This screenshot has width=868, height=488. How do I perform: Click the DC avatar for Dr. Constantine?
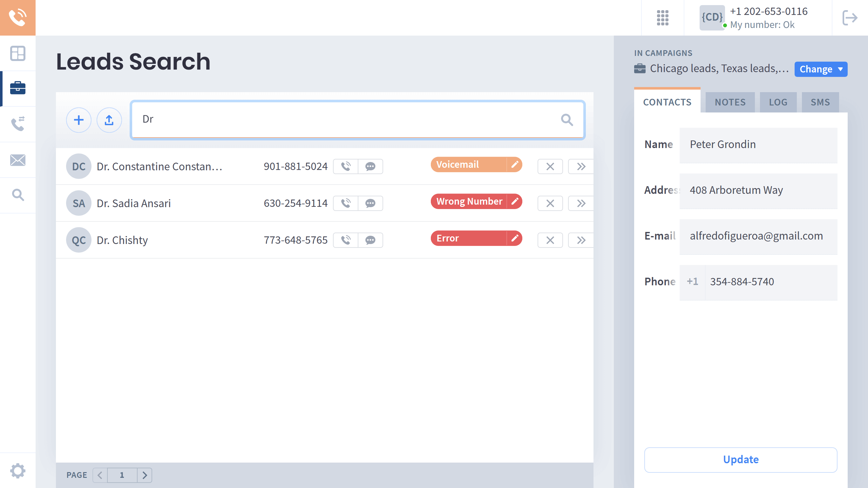[x=78, y=166]
